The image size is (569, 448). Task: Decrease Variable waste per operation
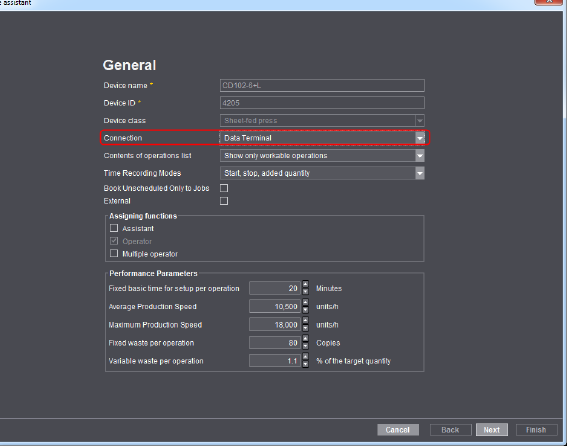tap(306, 364)
